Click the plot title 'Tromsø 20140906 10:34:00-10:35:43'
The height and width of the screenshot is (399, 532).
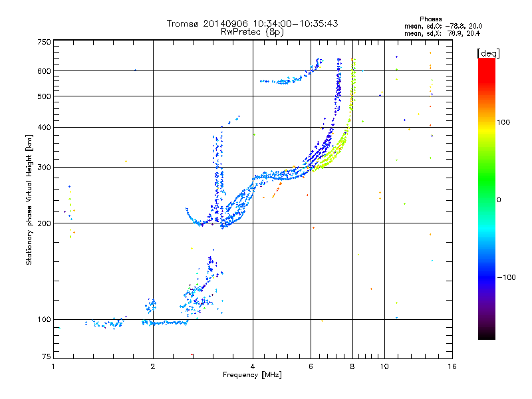click(252, 23)
